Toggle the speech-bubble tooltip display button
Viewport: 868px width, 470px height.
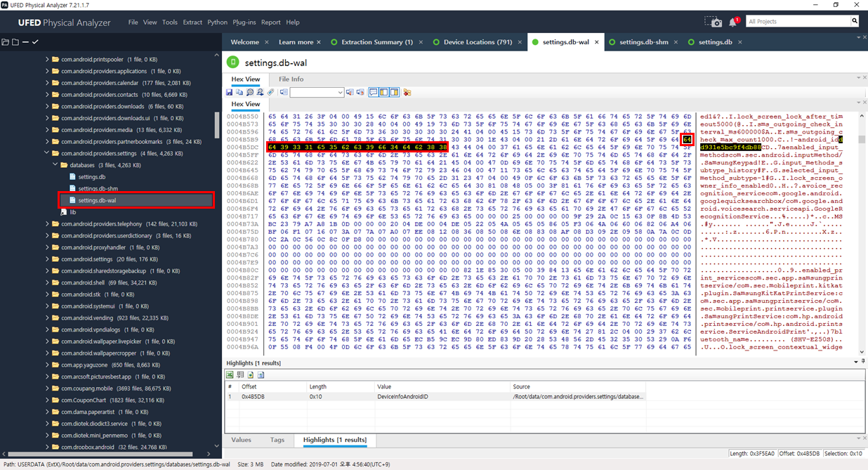[x=374, y=92]
